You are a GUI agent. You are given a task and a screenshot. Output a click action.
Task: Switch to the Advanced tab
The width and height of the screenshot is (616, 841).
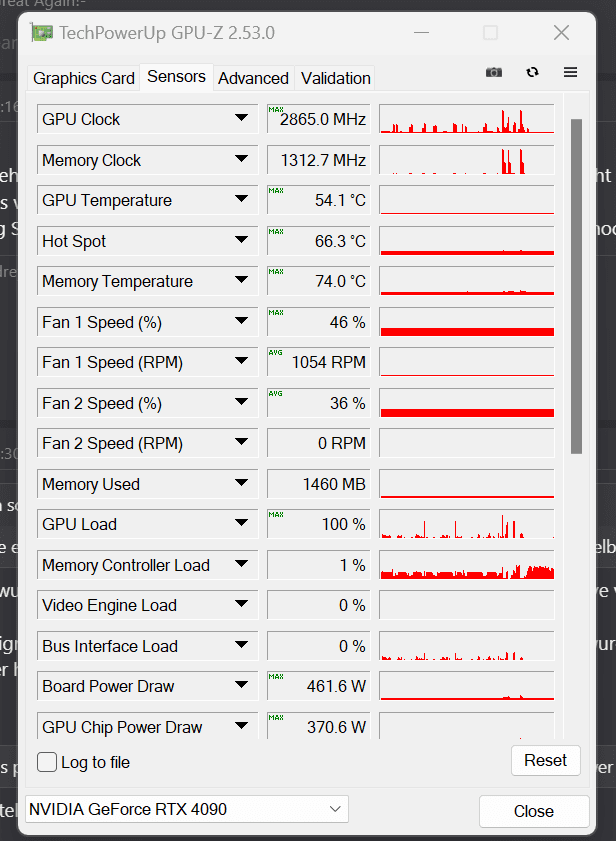[253, 78]
